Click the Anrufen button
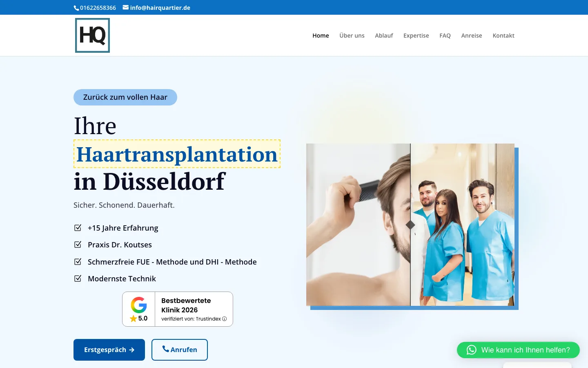 180,350
